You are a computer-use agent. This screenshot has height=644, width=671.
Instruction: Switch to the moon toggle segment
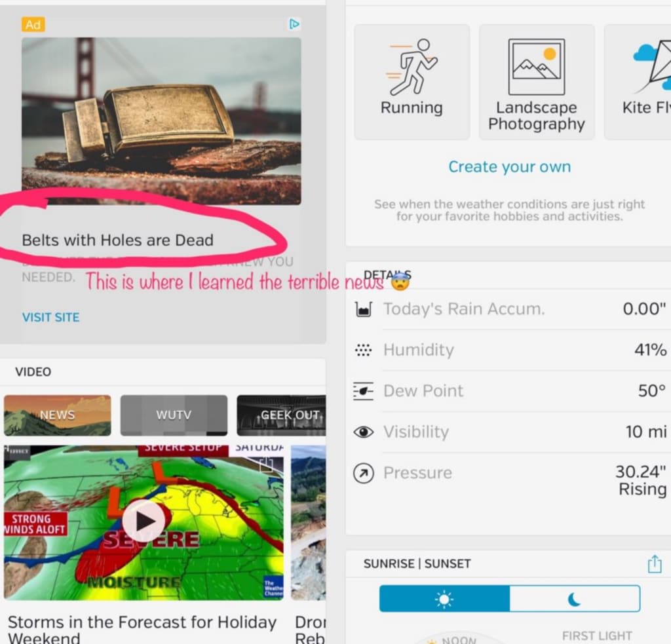click(x=575, y=599)
